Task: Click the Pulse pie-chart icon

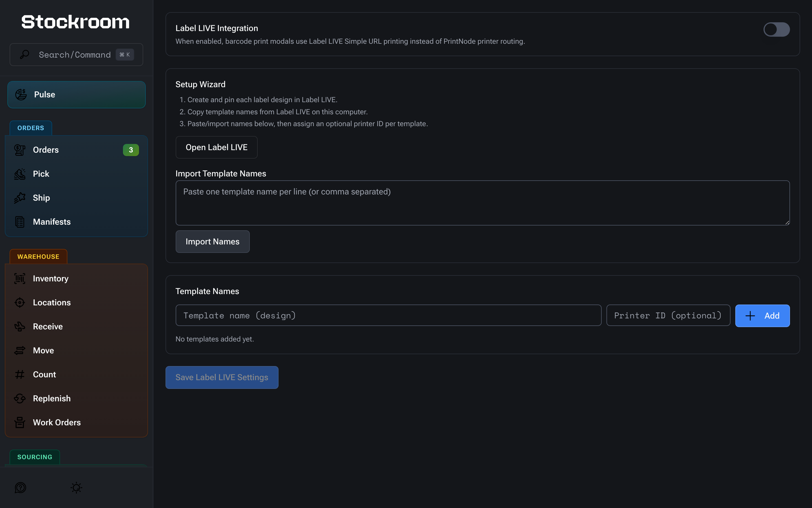Action: (x=21, y=95)
